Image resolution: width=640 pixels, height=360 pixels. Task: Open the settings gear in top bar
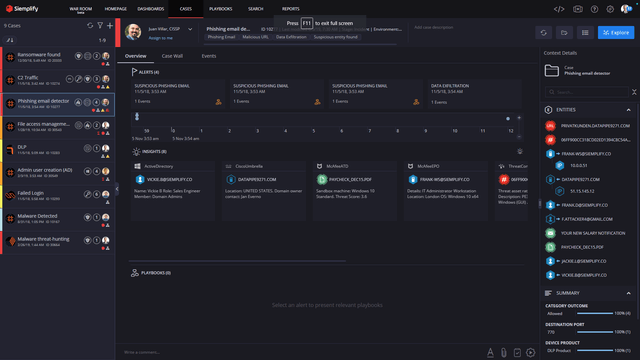click(610, 9)
